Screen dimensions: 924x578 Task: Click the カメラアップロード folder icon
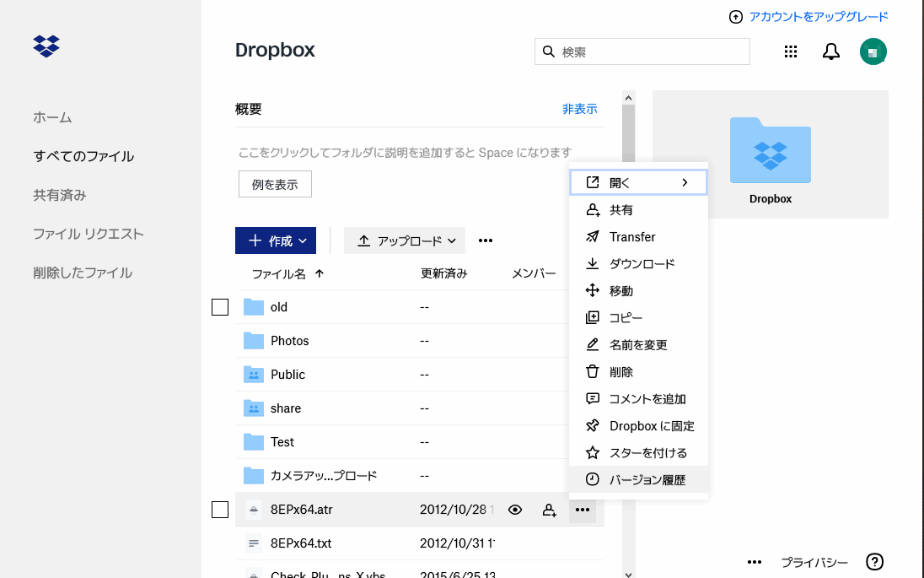(x=254, y=475)
